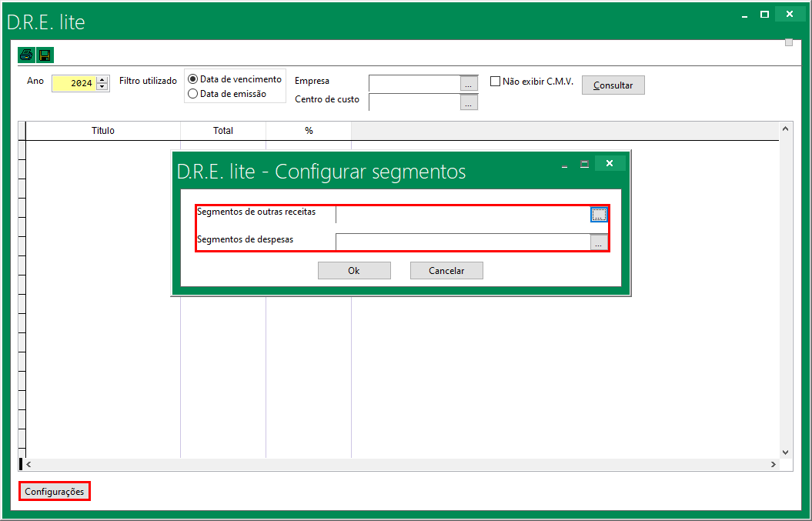Click the Titulo column header
The height and width of the screenshot is (521, 812).
[x=103, y=131]
